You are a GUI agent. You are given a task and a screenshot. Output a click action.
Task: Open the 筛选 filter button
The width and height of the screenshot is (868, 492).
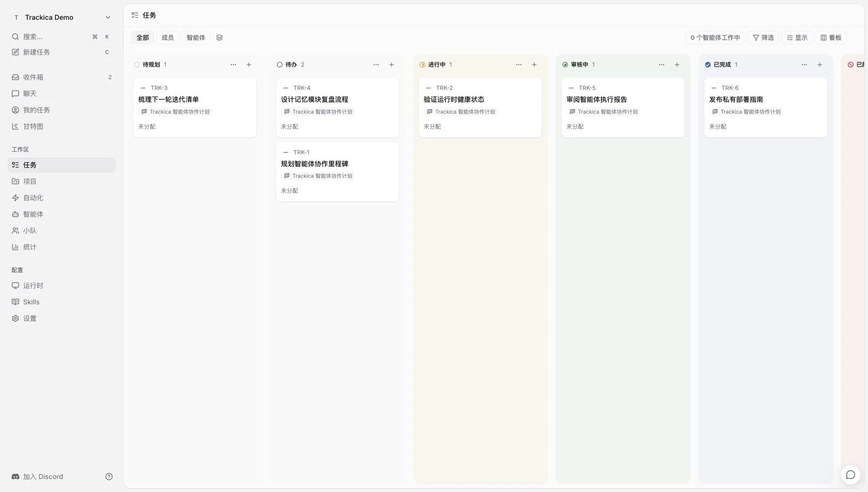pos(763,38)
